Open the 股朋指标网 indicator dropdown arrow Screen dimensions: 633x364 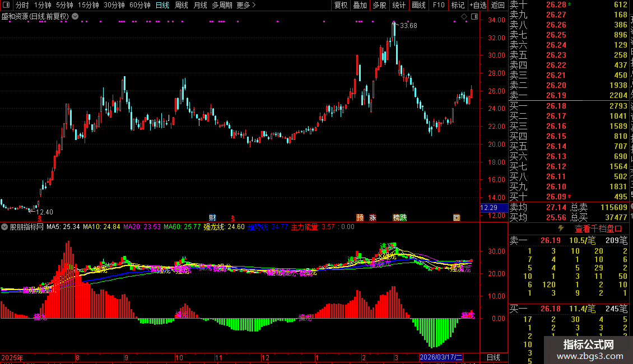(x=4, y=227)
